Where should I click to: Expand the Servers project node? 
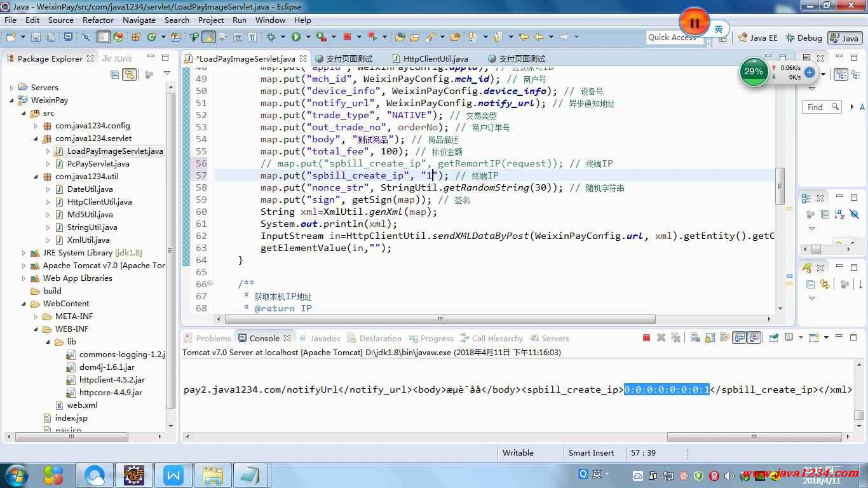11,88
